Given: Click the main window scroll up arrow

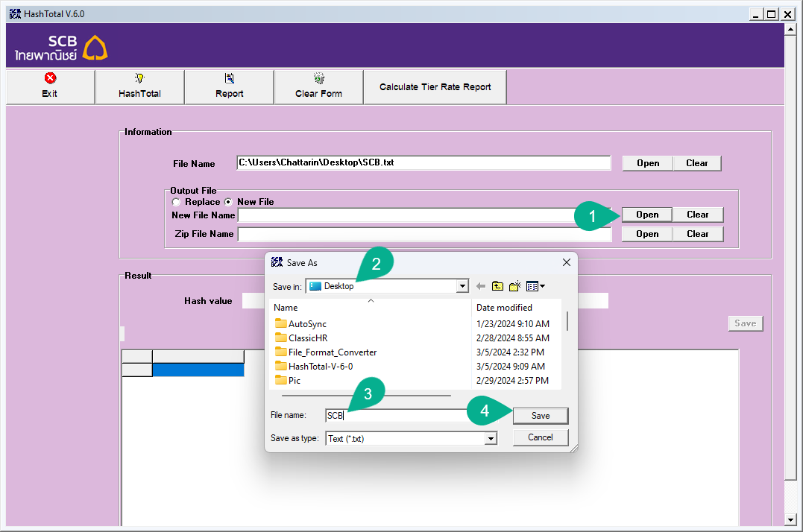Looking at the screenshot, I should [x=790, y=29].
